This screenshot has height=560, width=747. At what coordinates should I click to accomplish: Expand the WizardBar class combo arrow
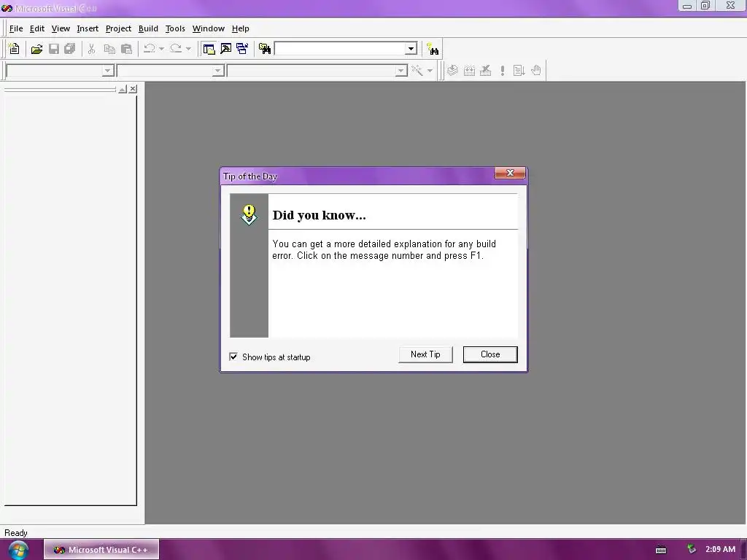coord(108,71)
